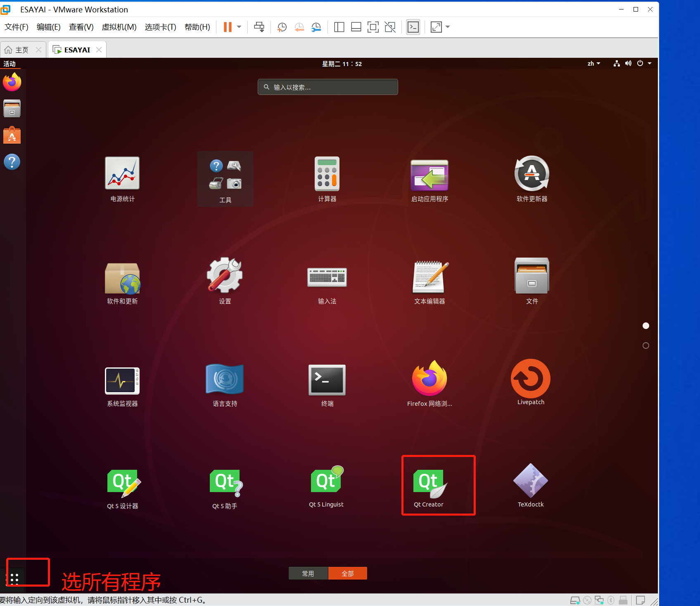Toggle the VMware library sidebar panel
Screen dimensions: 700x606
click(x=339, y=27)
